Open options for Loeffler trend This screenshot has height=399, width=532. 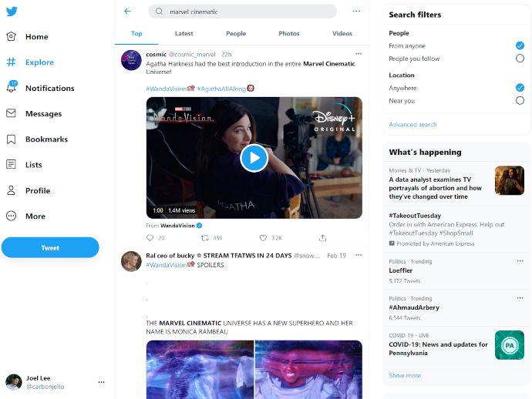pyautogui.click(x=520, y=261)
